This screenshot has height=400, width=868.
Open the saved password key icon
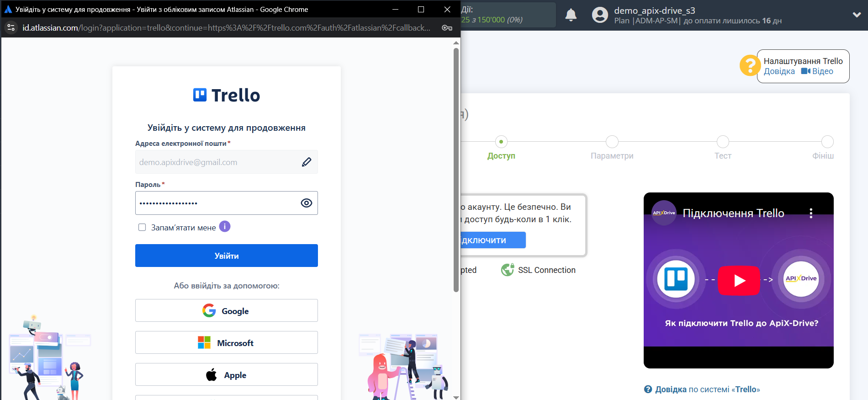coord(447,28)
